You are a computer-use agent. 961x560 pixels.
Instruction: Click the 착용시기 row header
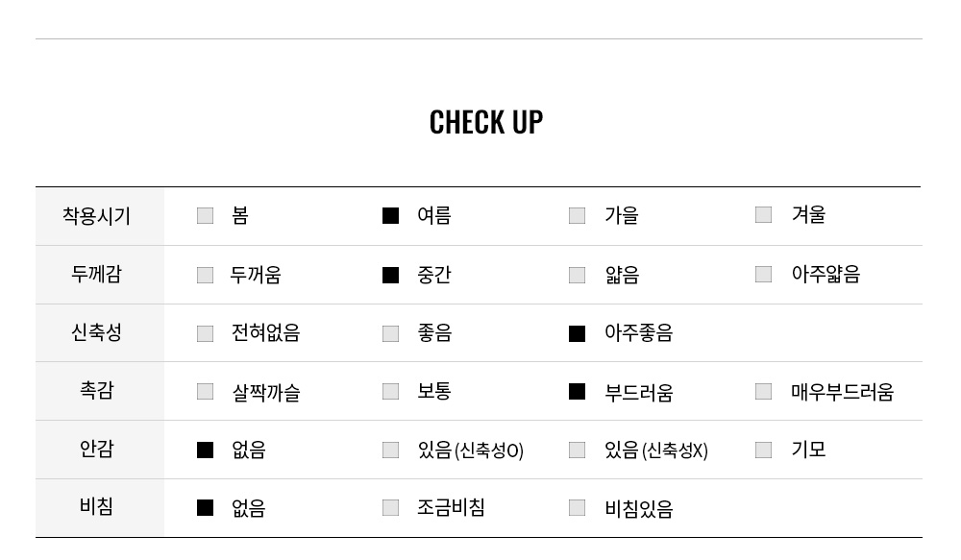(97, 216)
